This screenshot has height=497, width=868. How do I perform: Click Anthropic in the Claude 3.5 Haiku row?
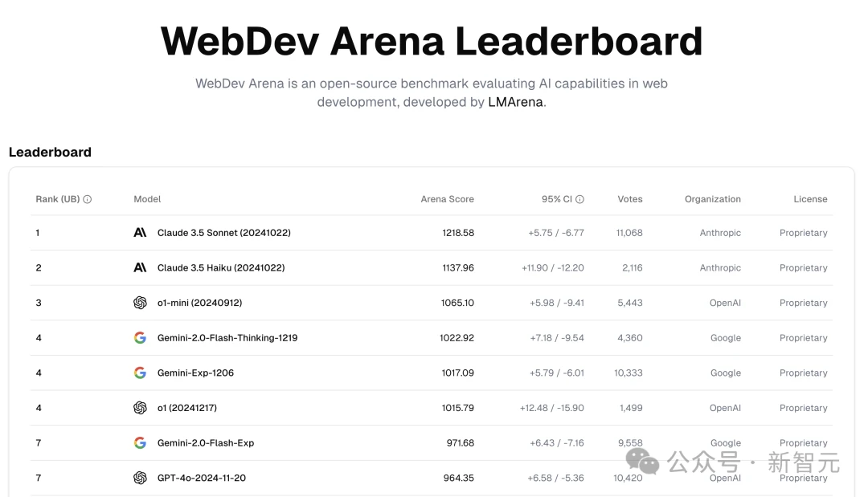pyautogui.click(x=720, y=267)
